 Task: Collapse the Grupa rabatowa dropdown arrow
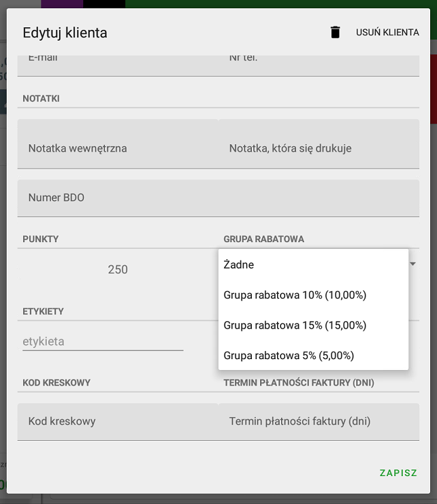click(x=412, y=264)
